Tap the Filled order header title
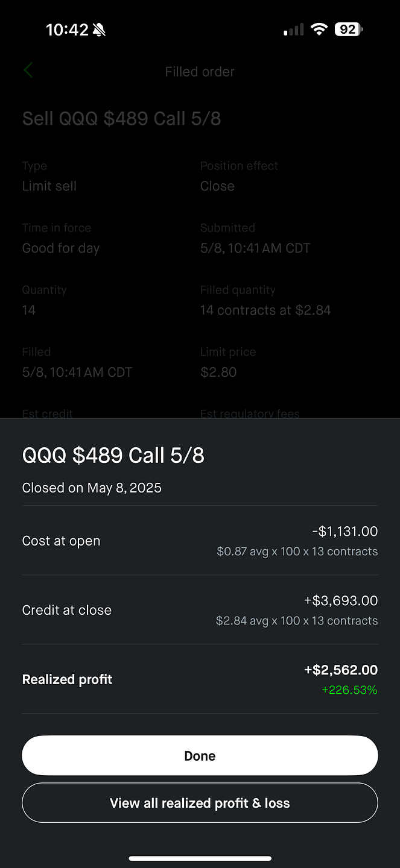Viewport: 400px width, 868px height. pos(200,71)
